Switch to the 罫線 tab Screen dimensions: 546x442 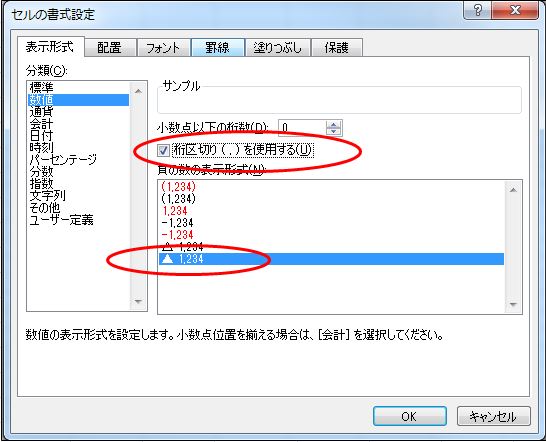[217, 48]
